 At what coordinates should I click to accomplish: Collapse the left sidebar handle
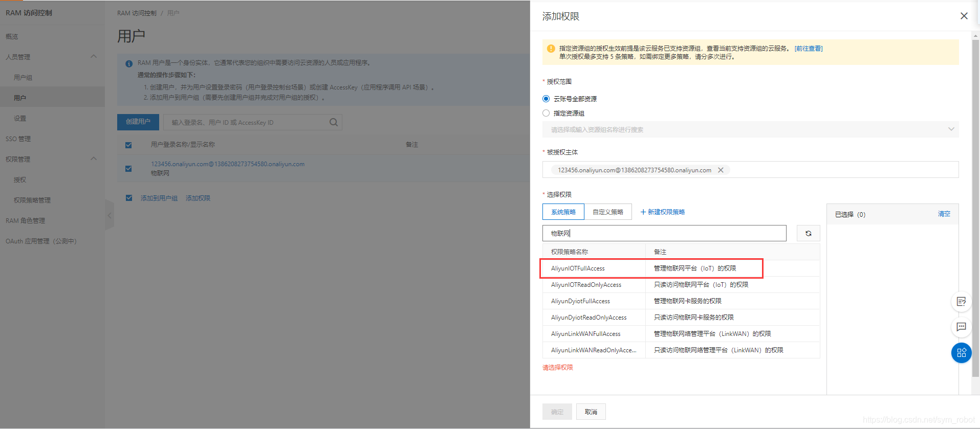(109, 215)
